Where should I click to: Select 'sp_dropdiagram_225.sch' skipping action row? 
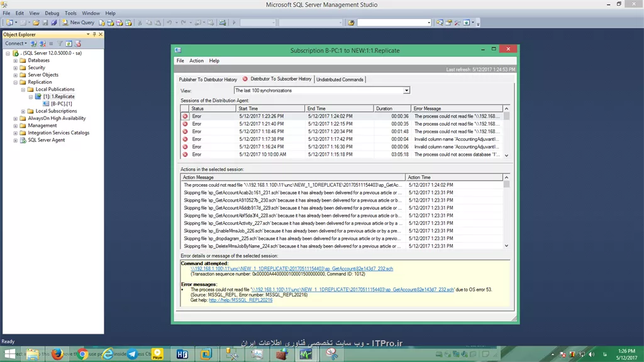(x=341, y=238)
